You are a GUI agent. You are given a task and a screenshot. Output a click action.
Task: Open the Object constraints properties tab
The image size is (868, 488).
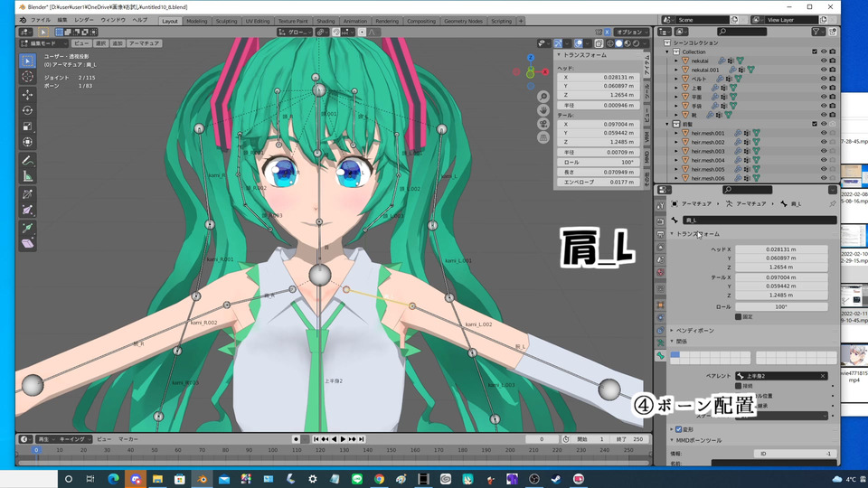click(660, 331)
